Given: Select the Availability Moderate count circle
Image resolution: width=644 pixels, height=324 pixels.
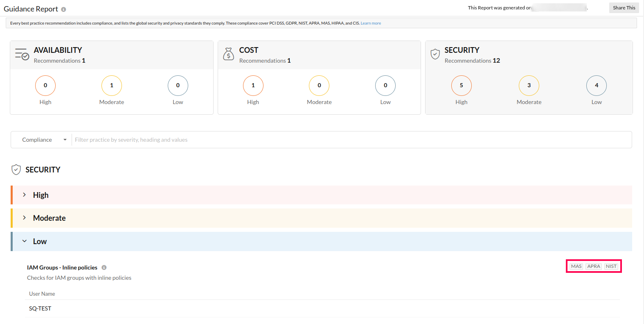Looking at the screenshot, I should (111, 86).
